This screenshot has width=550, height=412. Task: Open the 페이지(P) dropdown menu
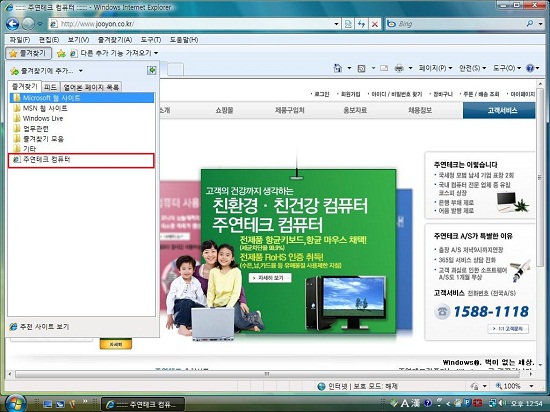tap(435, 68)
